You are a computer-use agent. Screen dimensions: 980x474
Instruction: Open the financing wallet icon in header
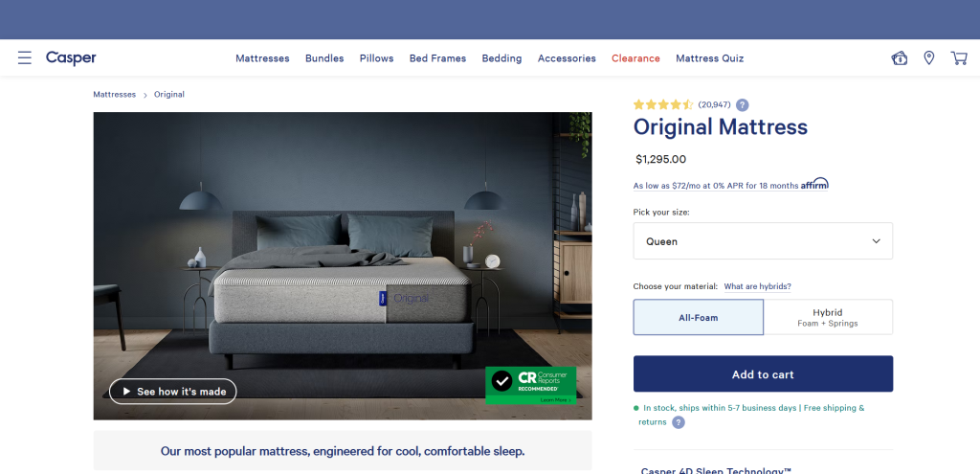[x=900, y=58]
